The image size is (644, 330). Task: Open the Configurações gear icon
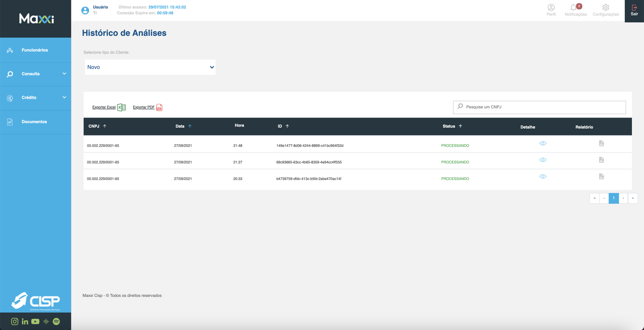point(606,8)
